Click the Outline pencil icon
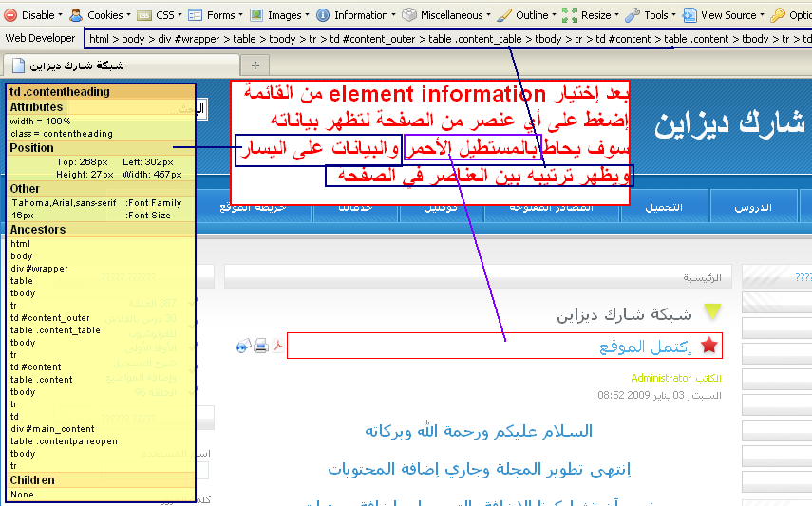The height and width of the screenshot is (506, 812). pos(505,15)
